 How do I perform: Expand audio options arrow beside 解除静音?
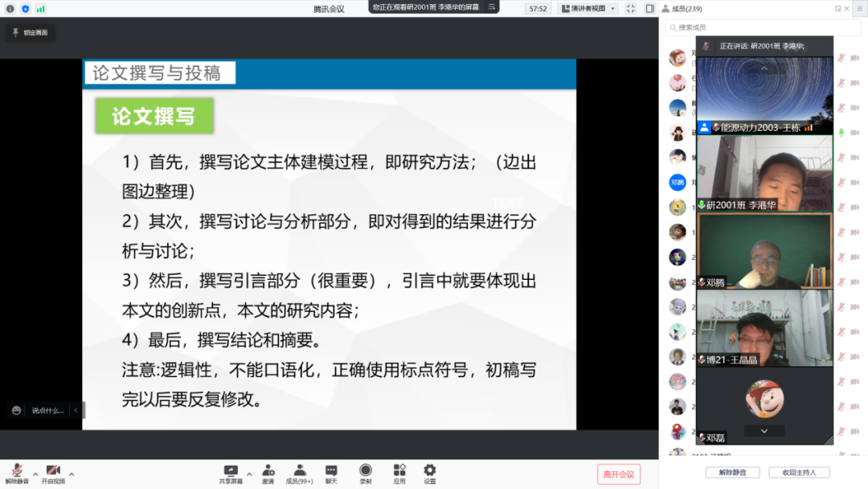coord(35,474)
